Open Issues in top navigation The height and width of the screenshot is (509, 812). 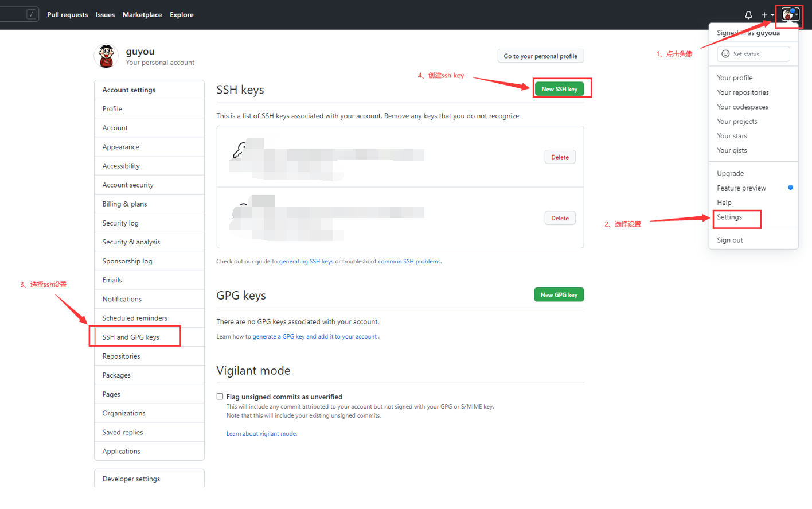[105, 15]
